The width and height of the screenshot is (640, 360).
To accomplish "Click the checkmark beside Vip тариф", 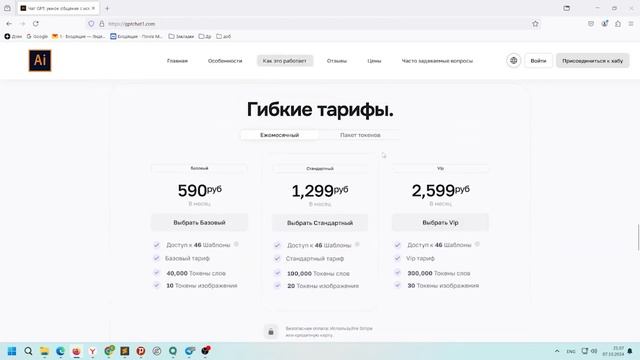I will [x=398, y=258].
